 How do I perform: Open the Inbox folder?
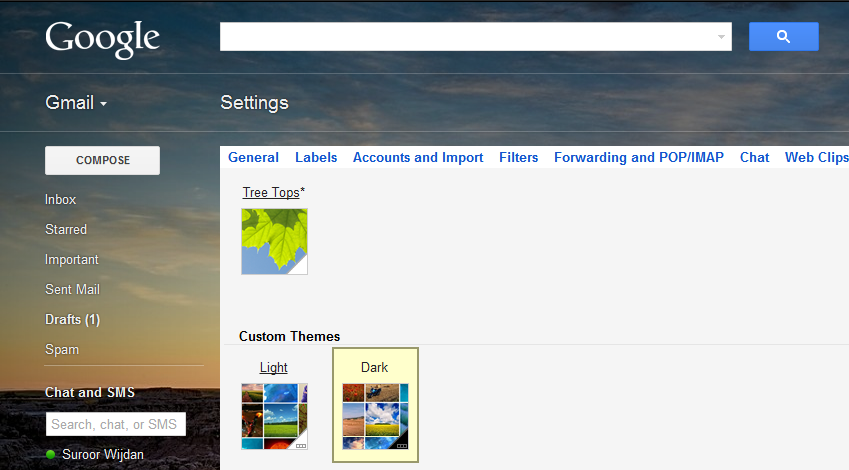pos(61,199)
